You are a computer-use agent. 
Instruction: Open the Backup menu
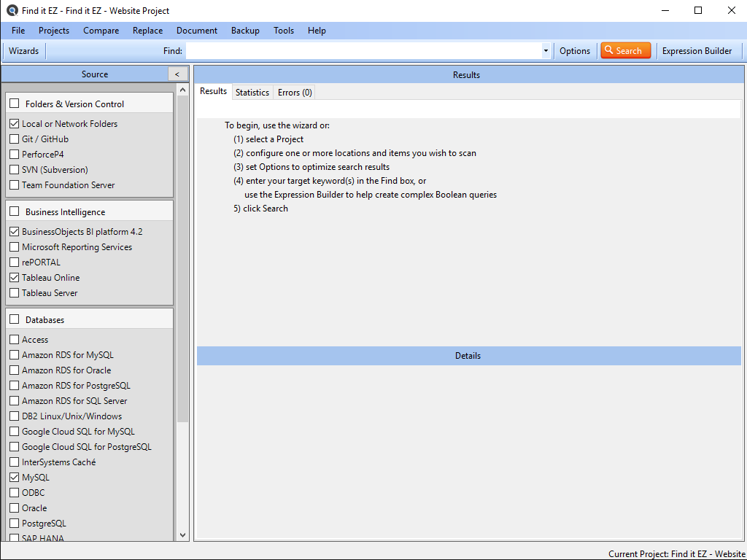click(x=245, y=31)
